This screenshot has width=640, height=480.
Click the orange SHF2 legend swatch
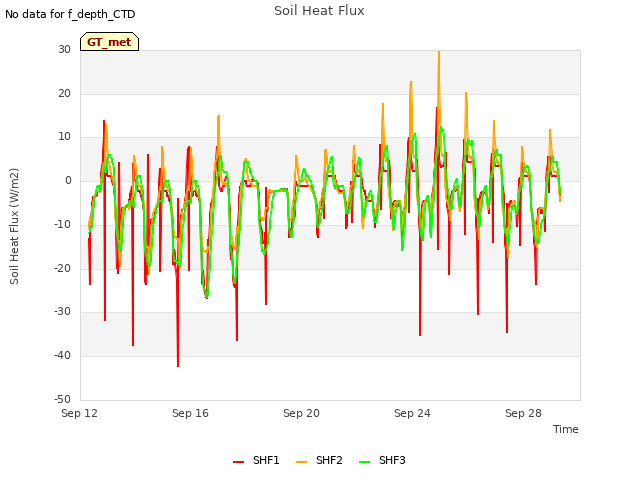pyautogui.click(x=301, y=462)
